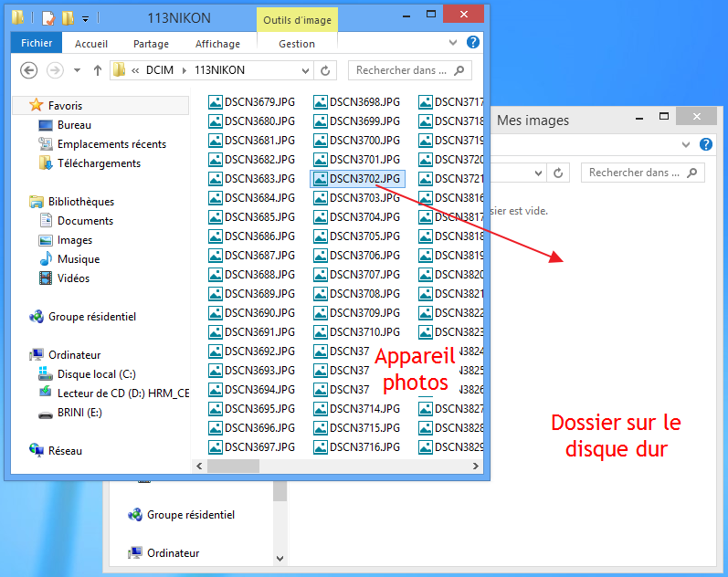This screenshot has height=577, width=728.
Task: Select Ordinateur in 113NIKON sidebar
Action: click(65, 355)
